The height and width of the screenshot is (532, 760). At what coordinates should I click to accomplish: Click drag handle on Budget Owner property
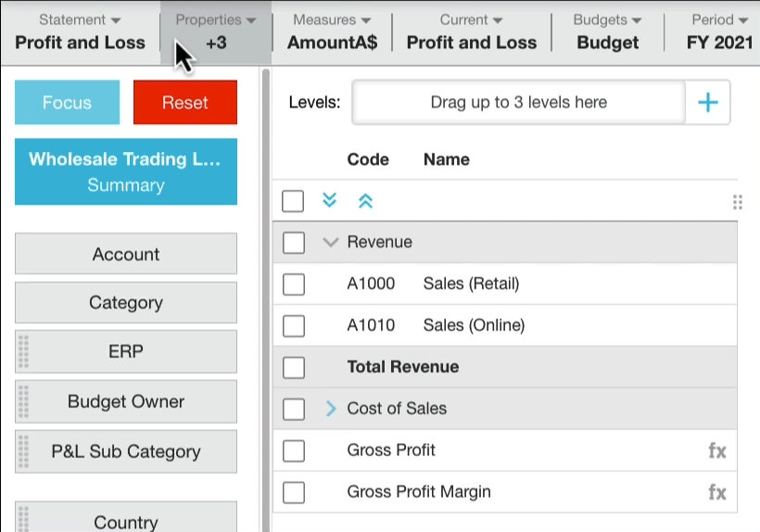(24, 402)
